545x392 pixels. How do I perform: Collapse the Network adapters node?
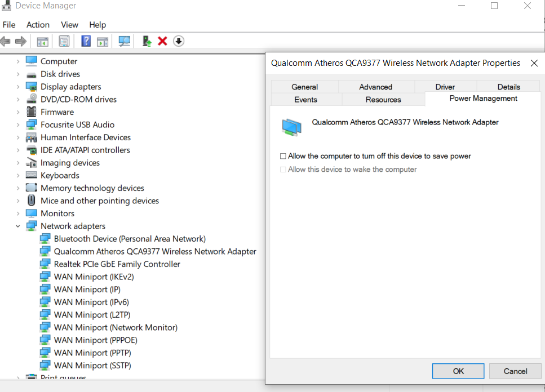(17, 226)
